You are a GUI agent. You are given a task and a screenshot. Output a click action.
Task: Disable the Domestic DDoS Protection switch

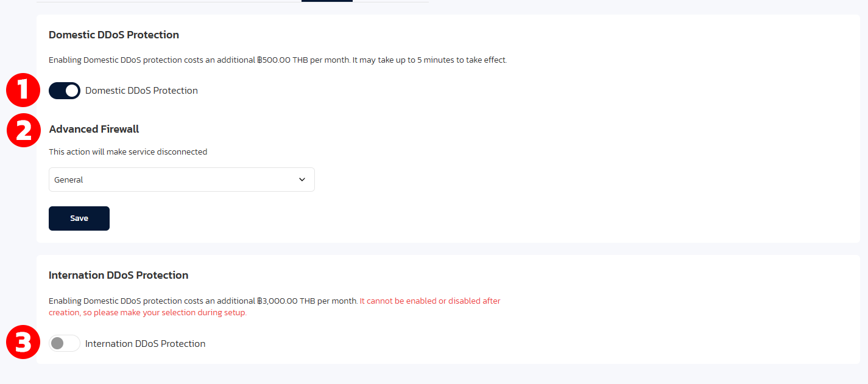[x=65, y=91]
